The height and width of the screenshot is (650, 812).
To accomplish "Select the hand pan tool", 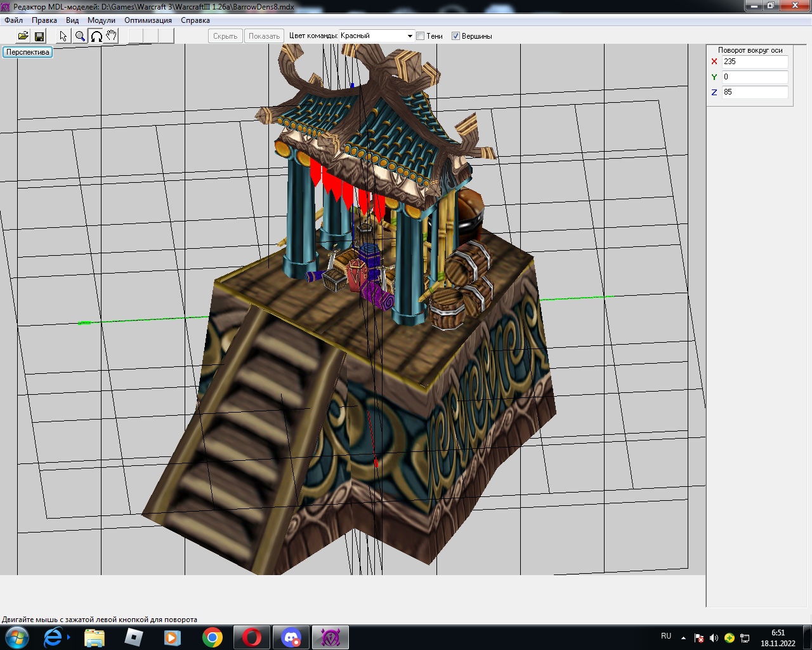I will pyautogui.click(x=112, y=36).
